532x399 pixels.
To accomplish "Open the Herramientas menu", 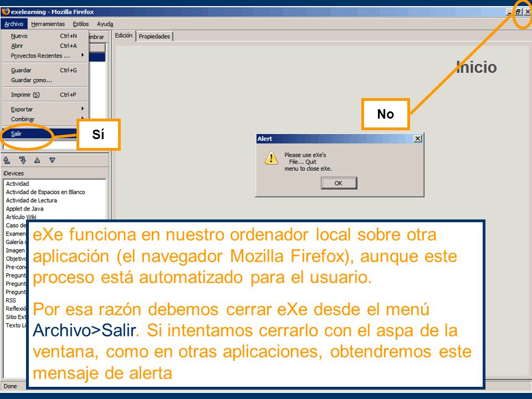I will [48, 24].
